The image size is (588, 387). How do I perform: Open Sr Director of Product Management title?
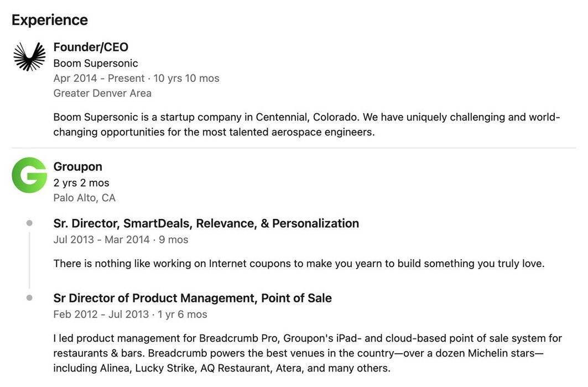click(192, 299)
